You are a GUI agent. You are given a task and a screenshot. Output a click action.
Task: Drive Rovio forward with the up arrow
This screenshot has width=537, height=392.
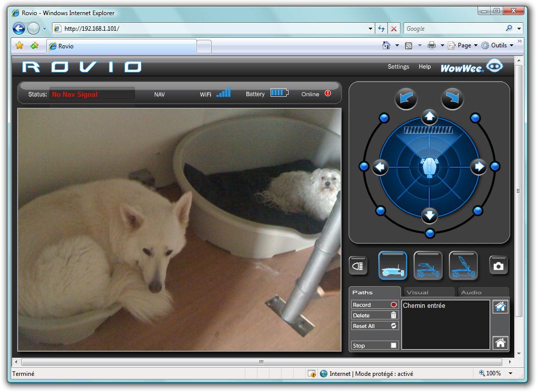coord(429,117)
